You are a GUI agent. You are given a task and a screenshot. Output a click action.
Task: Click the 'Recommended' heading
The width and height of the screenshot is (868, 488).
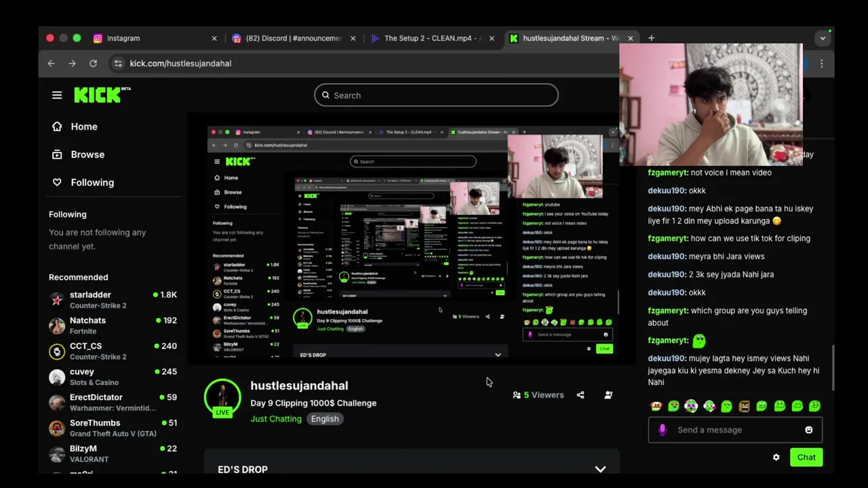point(79,277)
